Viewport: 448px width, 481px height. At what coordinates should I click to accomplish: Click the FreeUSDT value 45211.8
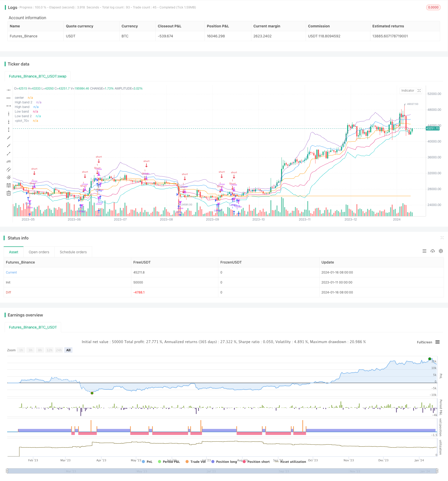(139, 272)
